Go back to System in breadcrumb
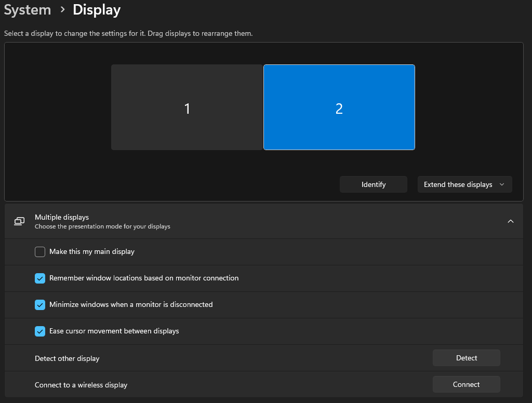 (x=28, y=10)
